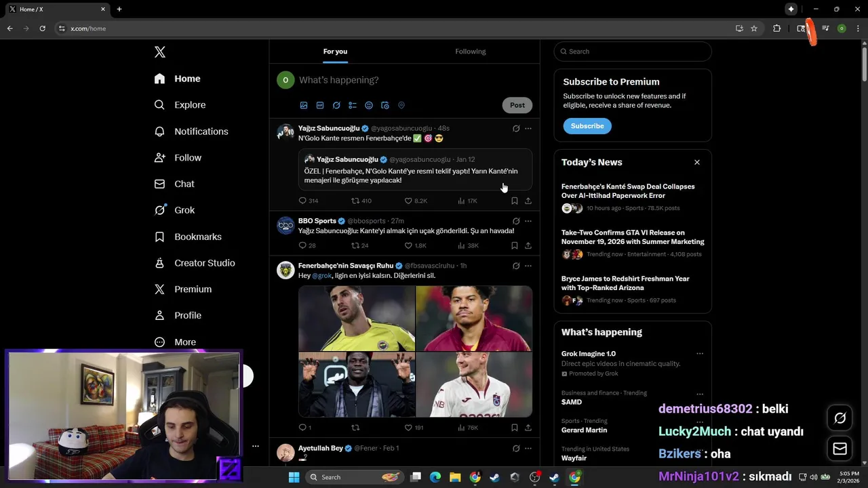Screen dimensions: 868x488
Task: Like the post with 8.2K likes
Action: 416,201
